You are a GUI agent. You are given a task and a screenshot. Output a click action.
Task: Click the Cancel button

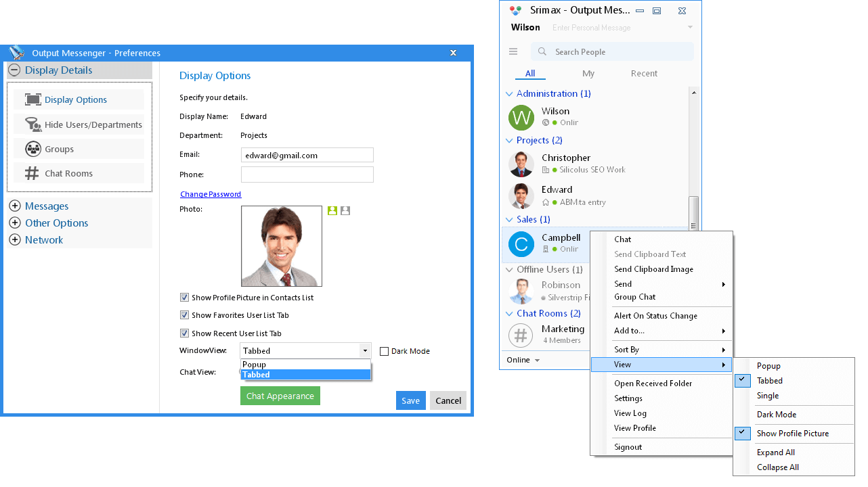click(448, 400)
